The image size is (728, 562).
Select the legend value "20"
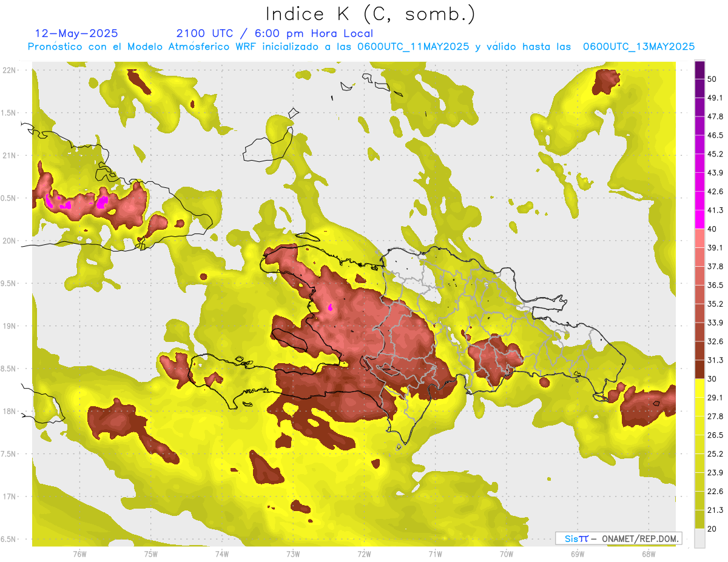[713, 529]
